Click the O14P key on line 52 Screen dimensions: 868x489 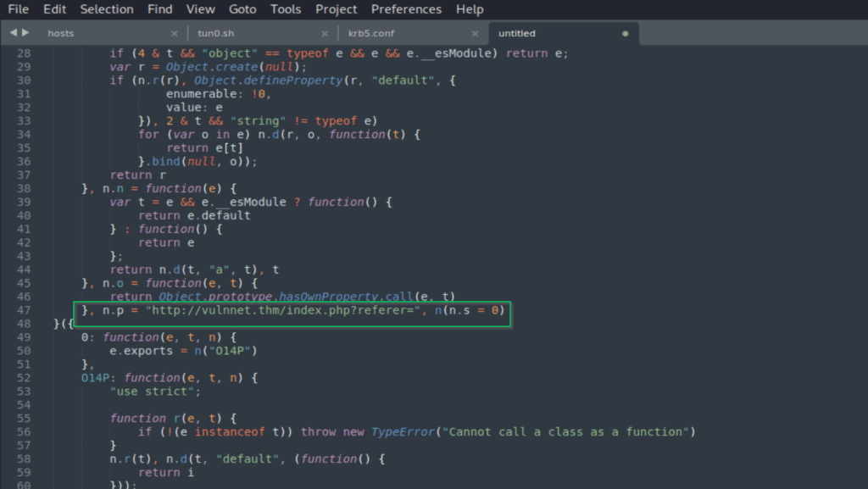tap(95, 378)
